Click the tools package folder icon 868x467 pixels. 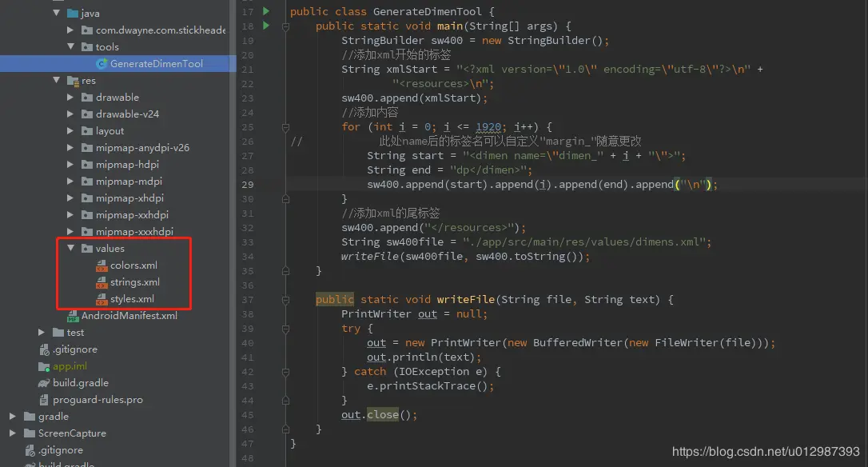click(x=87, y=47)
